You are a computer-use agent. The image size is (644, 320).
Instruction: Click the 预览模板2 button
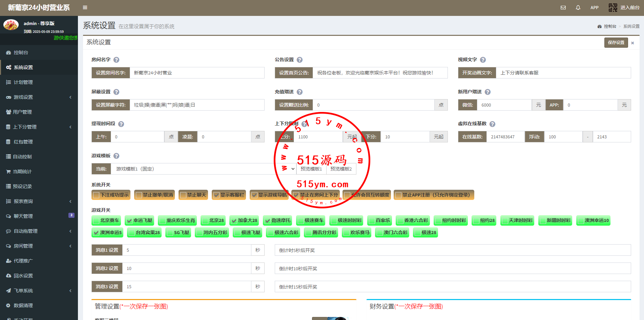[341, 169]
